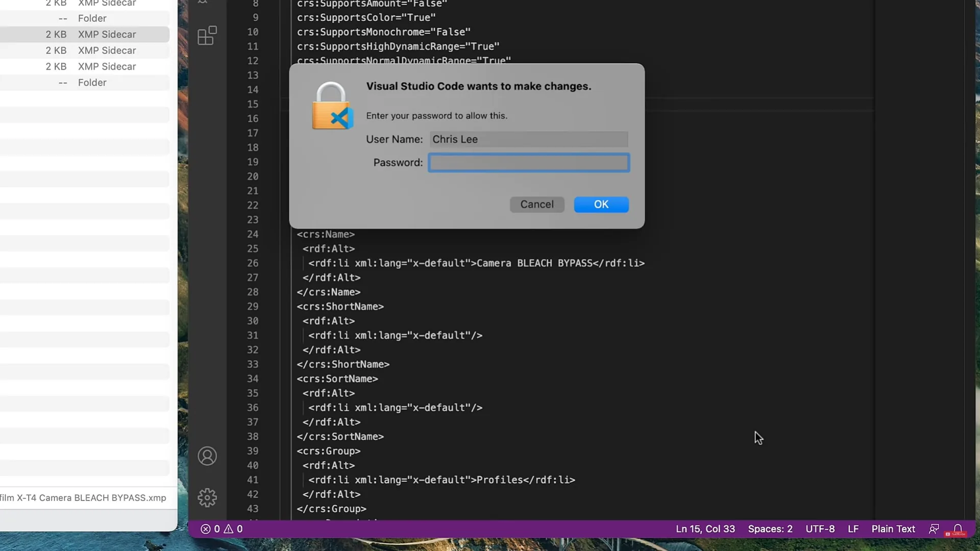Screen dimensions: 980x551
Task: Click the User Name field
Action: (529, 139)
